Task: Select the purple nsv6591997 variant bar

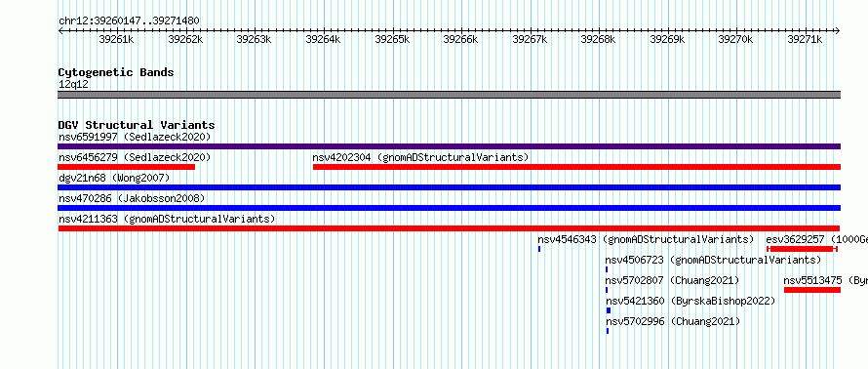Action: tap(449, 146)
